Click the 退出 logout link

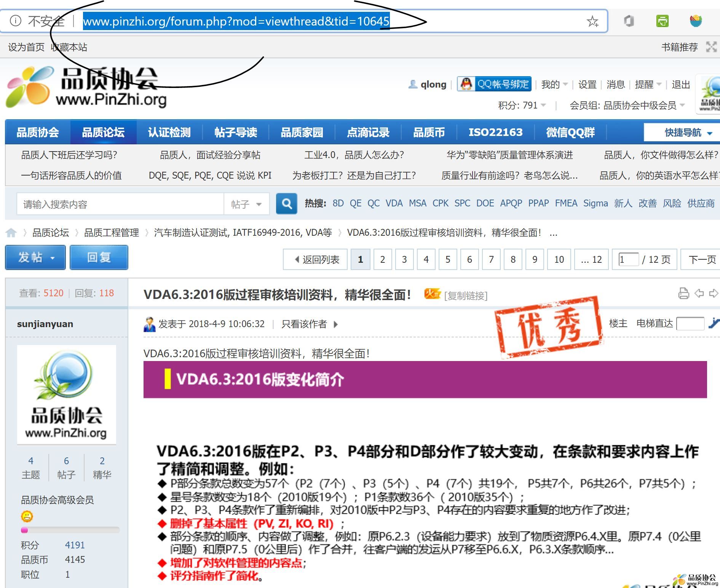pos(681,84)
